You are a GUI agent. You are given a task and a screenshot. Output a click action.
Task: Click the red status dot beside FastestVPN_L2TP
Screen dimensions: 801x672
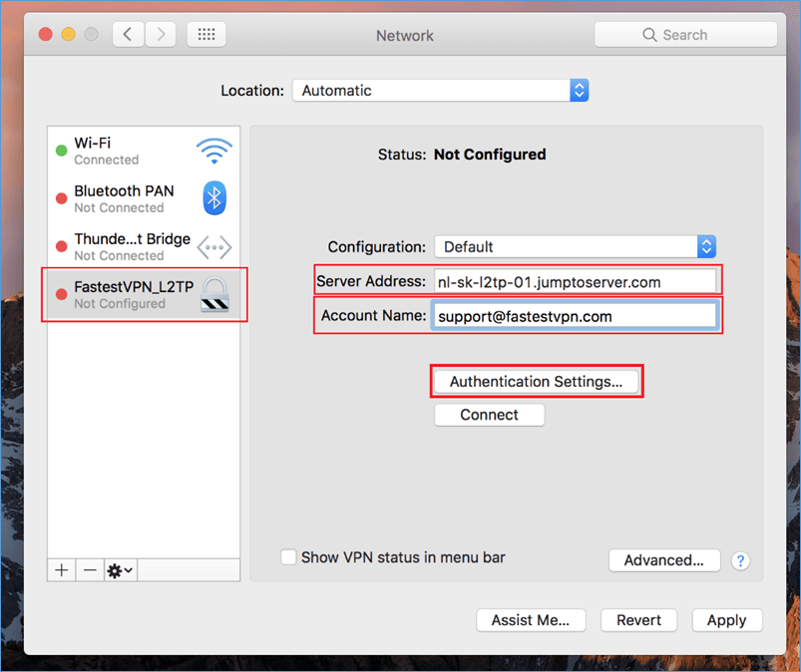(61, 294)
